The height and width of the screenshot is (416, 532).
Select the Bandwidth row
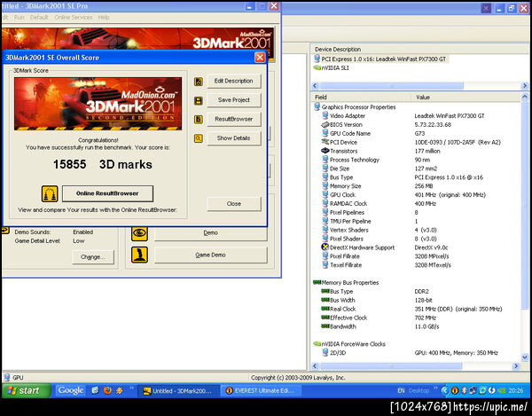pos(419,326)
